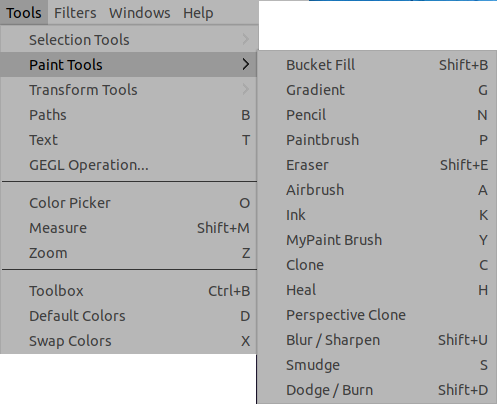
Task: Activate the Eraser tool
Action: pos(377,165)
